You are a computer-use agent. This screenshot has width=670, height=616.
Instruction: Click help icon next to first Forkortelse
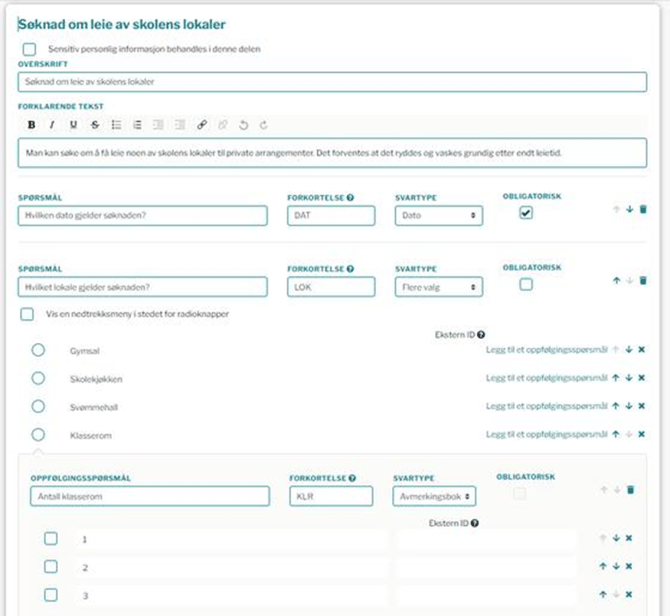point(351,197)
